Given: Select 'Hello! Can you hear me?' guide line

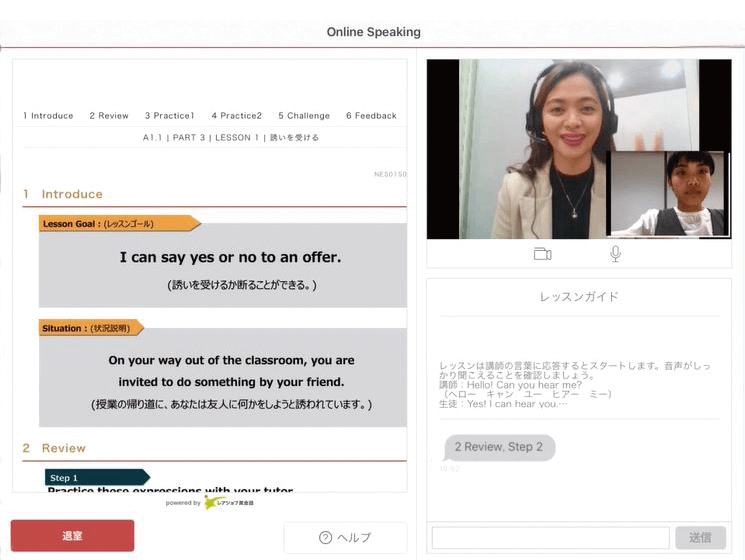Looking at the screenshot, I should 524,385.
